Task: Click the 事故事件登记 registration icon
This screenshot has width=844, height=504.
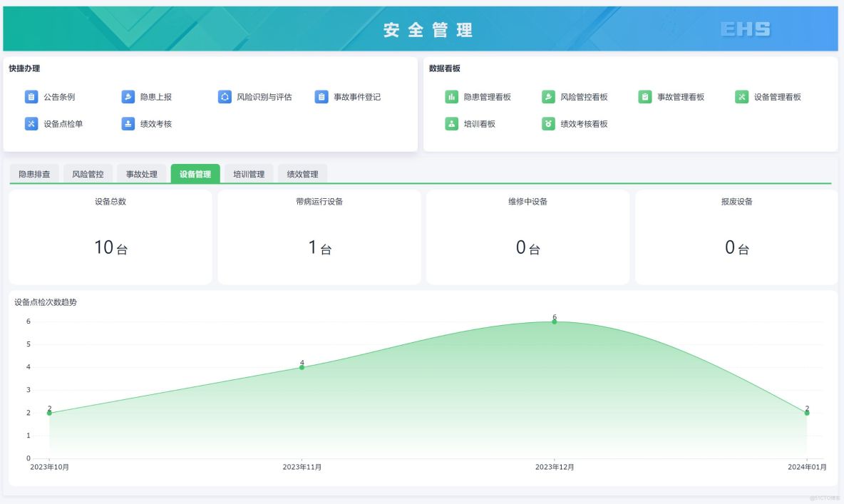Action: pos(322,96)
